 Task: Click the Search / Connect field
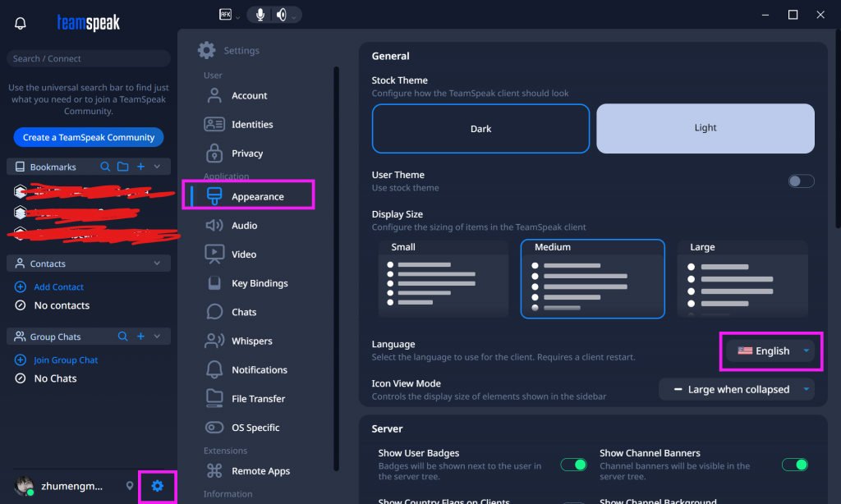[x=88, y=58]
